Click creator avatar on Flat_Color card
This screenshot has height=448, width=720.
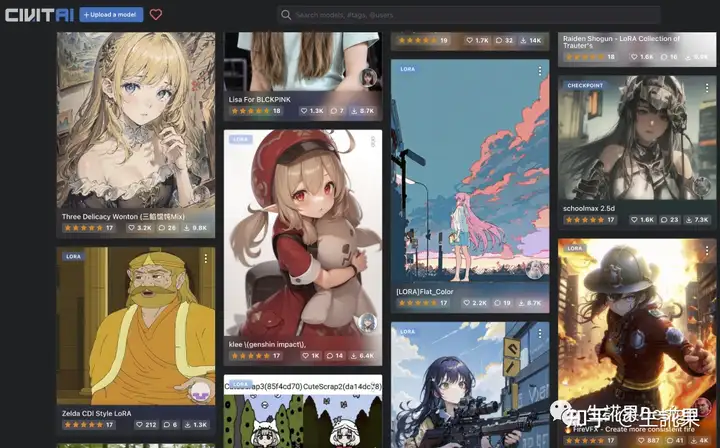(x=534, y=270)
